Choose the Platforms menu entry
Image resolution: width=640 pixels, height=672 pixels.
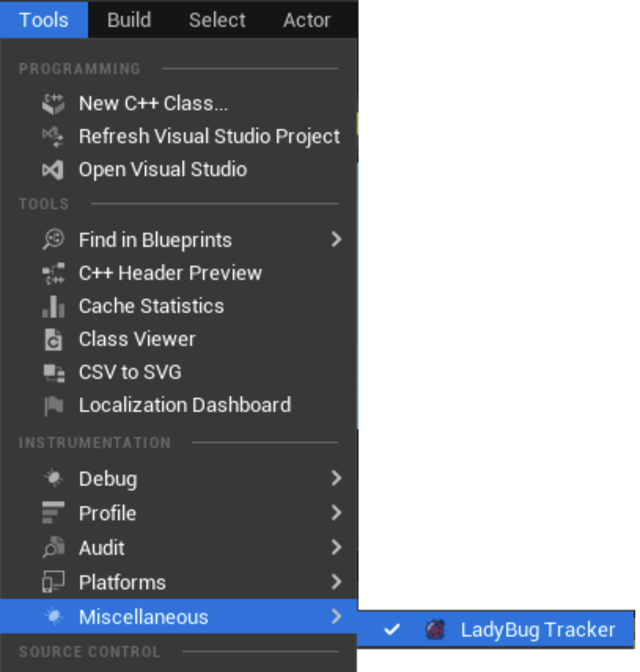click(179, 582)
